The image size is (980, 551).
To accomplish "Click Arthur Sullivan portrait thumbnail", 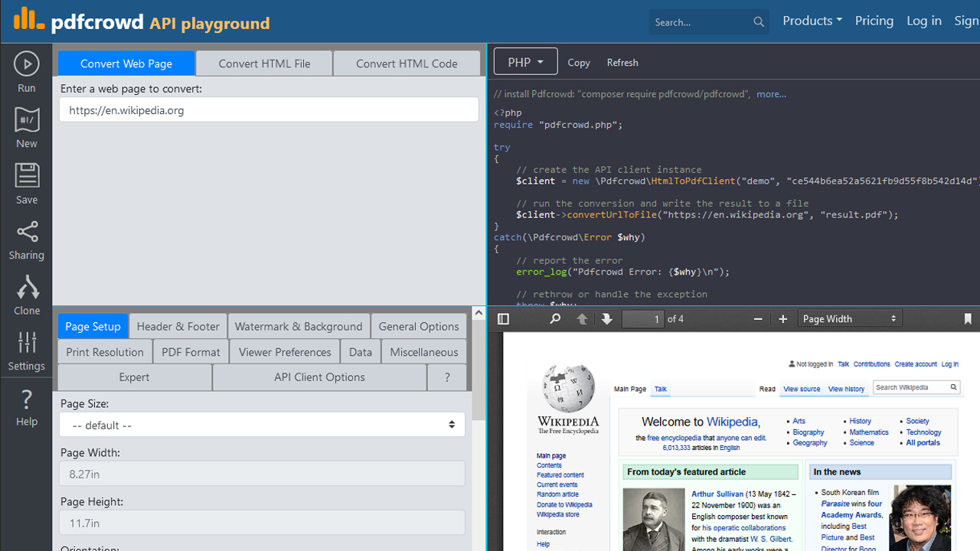I will 654,520.
